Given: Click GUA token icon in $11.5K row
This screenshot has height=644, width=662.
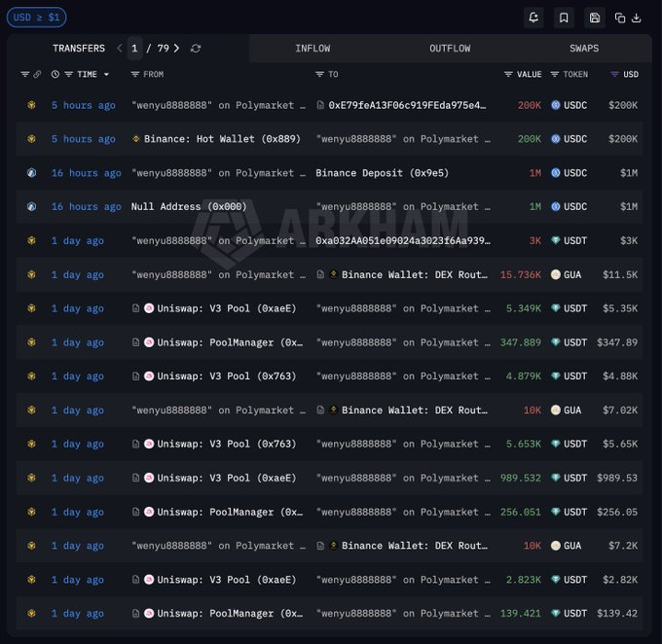Looking at the screenshot, I should (556, 274).
